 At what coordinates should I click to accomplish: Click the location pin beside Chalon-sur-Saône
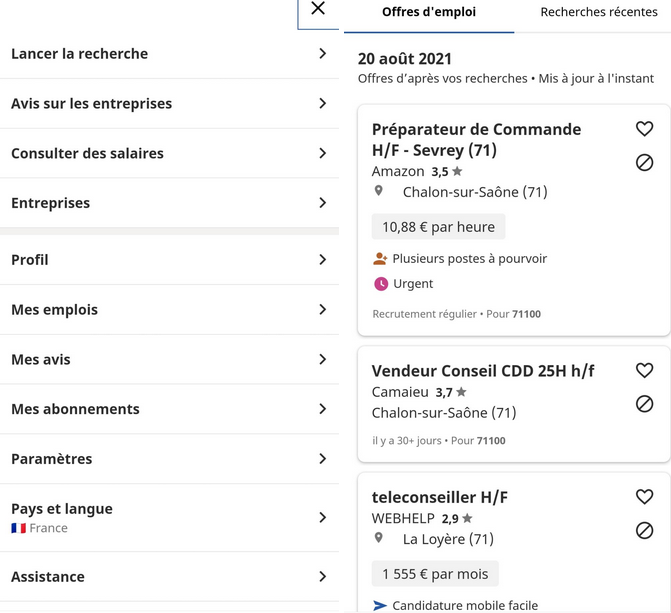[378, 190]
